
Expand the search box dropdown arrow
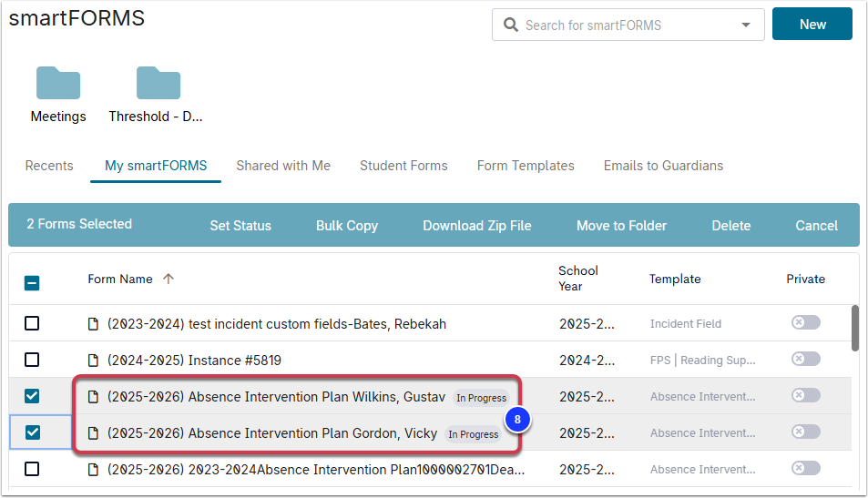746,25
